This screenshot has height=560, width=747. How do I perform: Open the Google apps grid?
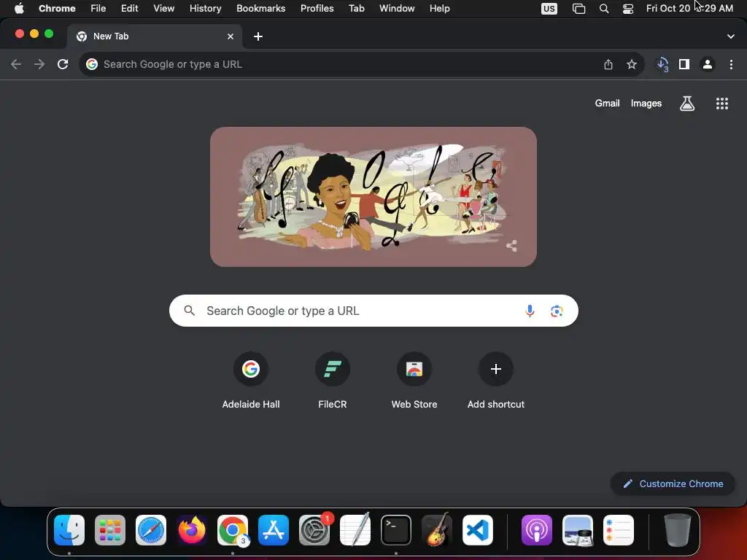(722, 104)
